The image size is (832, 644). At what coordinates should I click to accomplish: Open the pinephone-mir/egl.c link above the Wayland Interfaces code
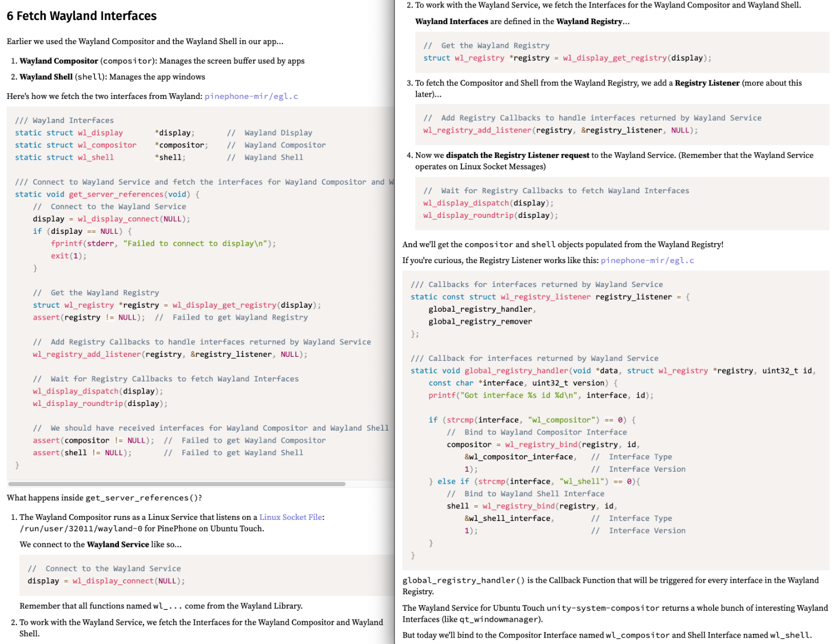tap(251, 96)
